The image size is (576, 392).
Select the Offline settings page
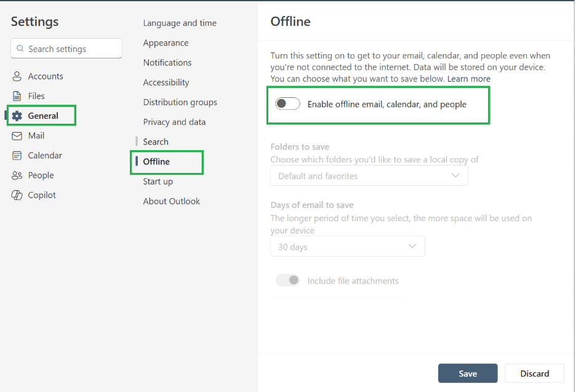[156, 162]
